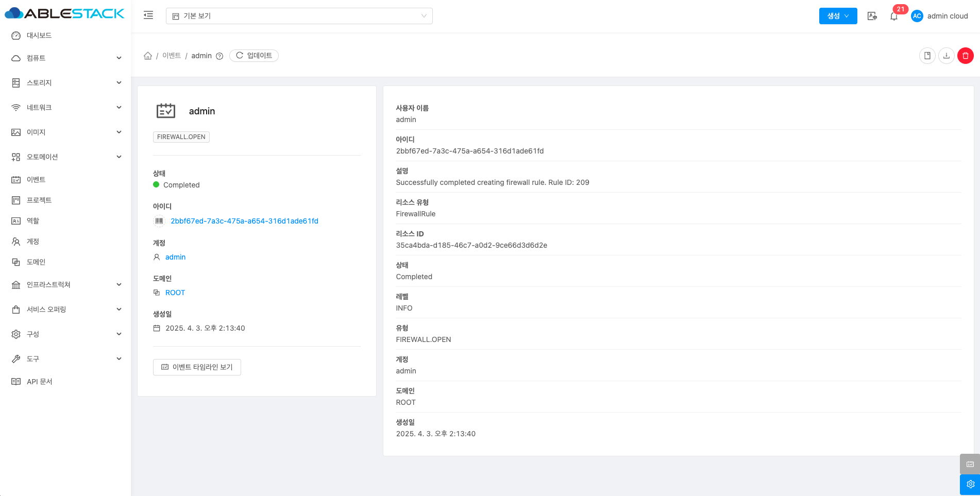The width and height of the screenshot is (980, 496).
Task: Open 이벤트 in the sidebar menu
Action: coord(36,180)
